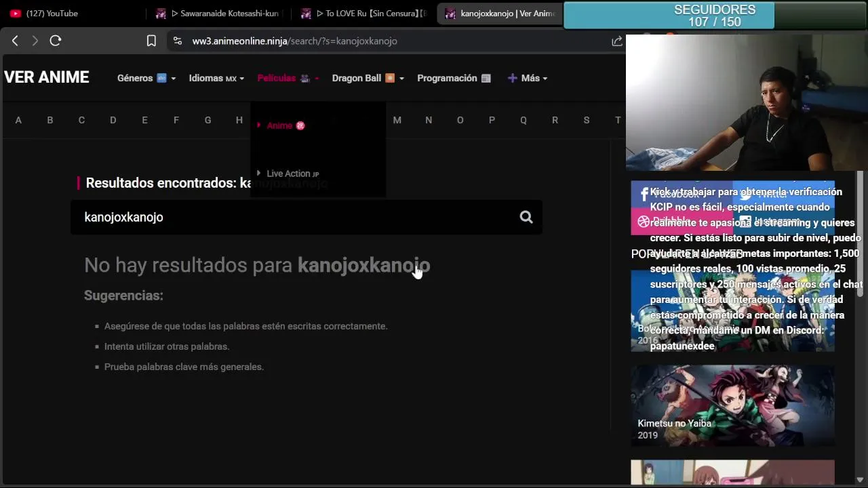Filter by letter S
The width and height of the screenshot is (868, 488).
click(x=587, y=120)
